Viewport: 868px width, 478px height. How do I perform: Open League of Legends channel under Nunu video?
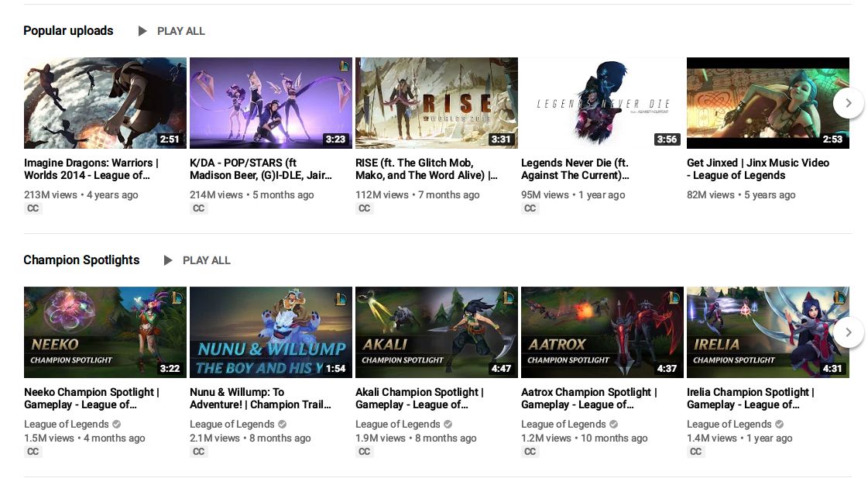(232, 425)
